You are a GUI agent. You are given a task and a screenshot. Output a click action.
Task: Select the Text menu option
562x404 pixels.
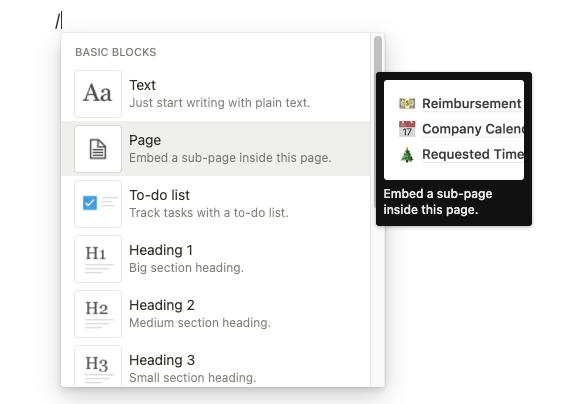click(x=216, y=94)
